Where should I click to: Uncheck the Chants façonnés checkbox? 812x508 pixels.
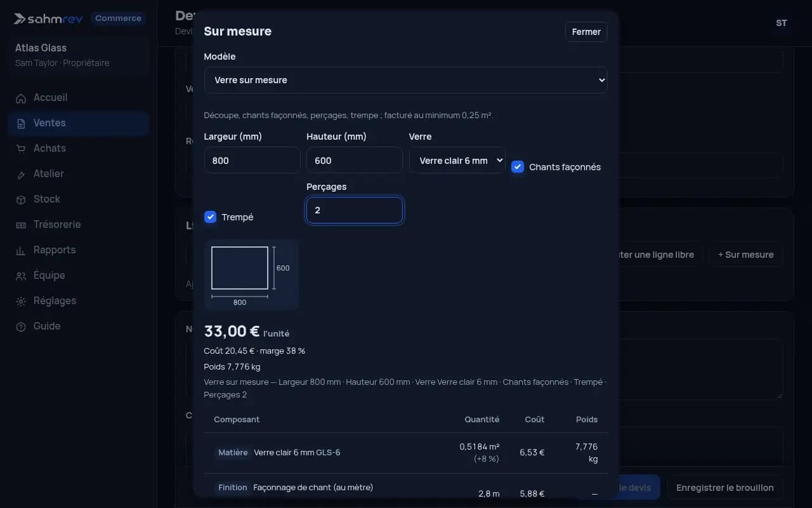518,166
